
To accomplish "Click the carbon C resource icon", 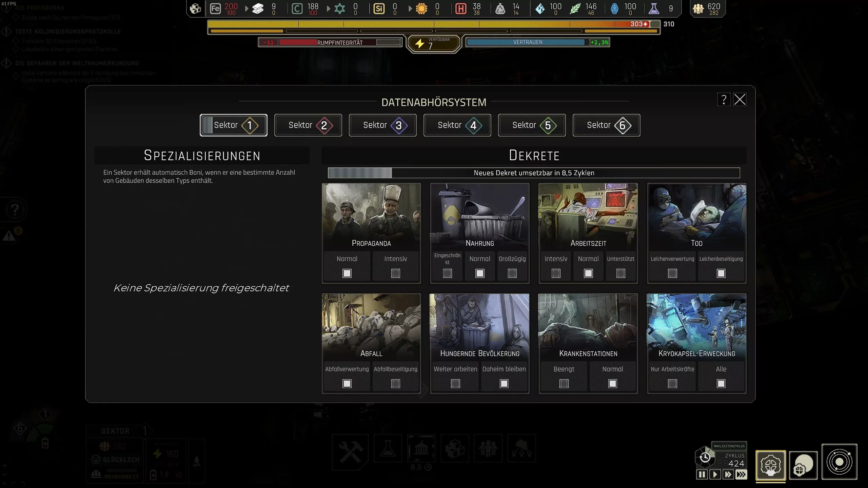I will coord(297,8).
